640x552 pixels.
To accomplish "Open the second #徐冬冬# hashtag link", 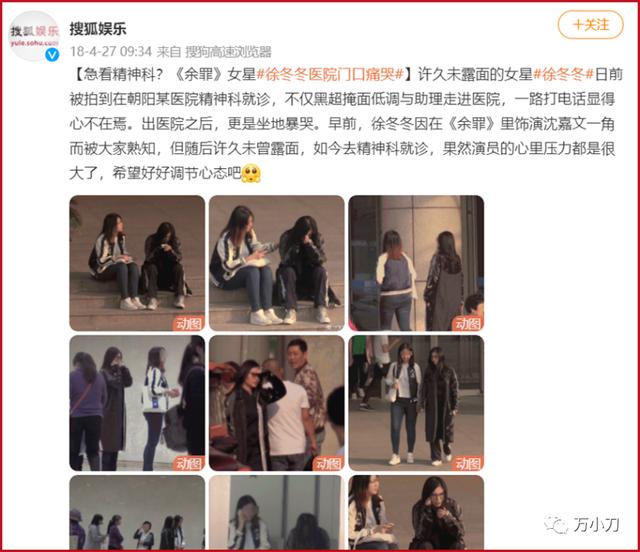I will 563,74.
